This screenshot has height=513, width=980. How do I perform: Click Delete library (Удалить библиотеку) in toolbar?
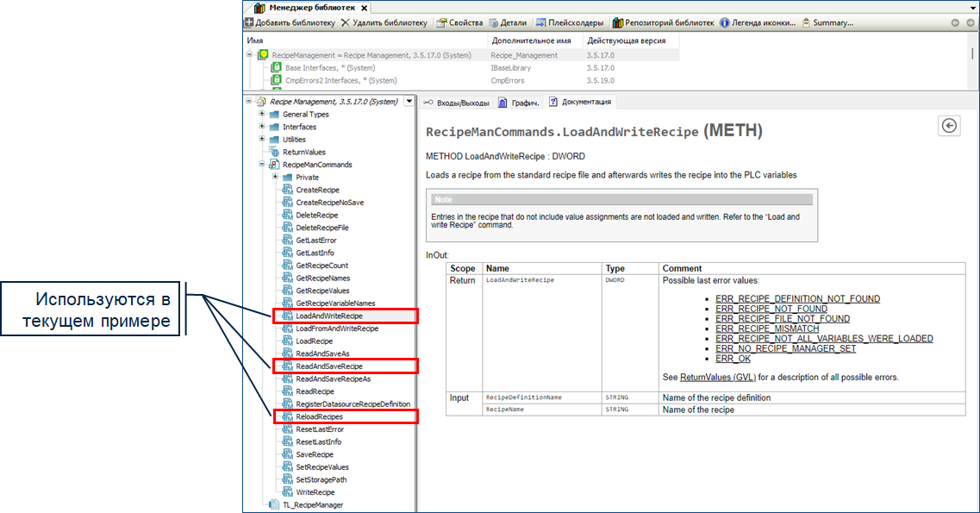pos(384,22)
